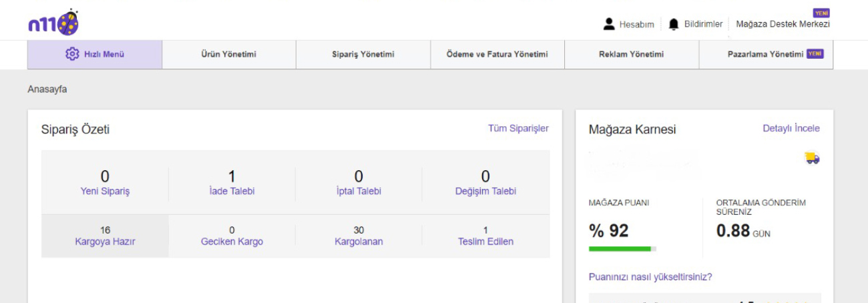The width and height of the screenshot is (868, 303).
Task: Click the green Mağaza Puanı progress bar
Action: pyautogui.click(x=620, y=249)
